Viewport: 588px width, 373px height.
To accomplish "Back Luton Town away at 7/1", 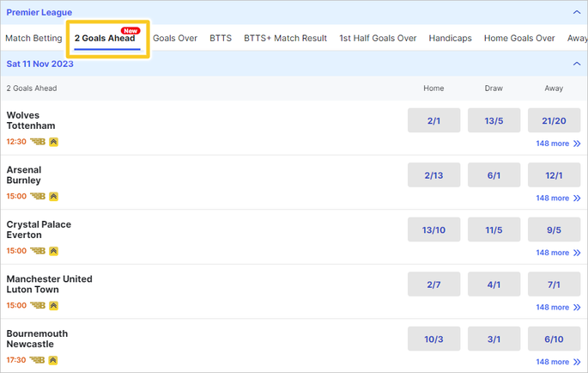I will [x=554, y=284].
